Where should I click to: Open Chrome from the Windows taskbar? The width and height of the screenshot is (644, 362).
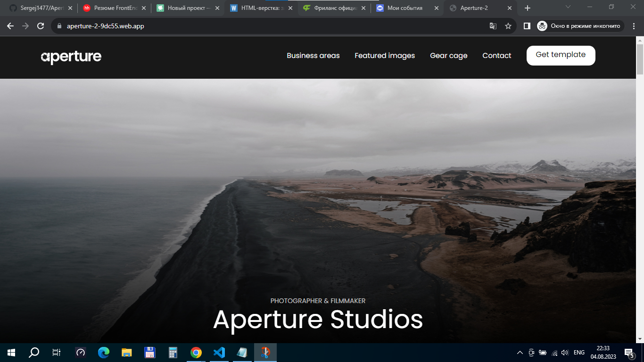[196, 352]
